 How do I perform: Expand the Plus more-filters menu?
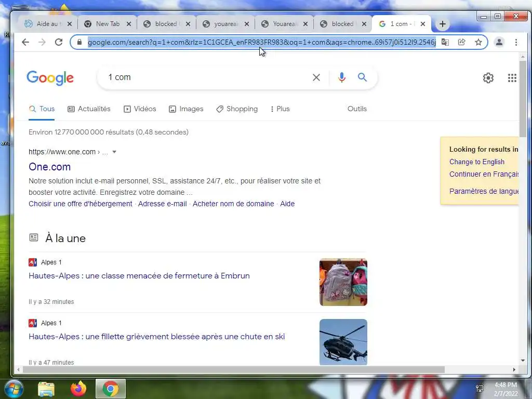click(280, 109)
